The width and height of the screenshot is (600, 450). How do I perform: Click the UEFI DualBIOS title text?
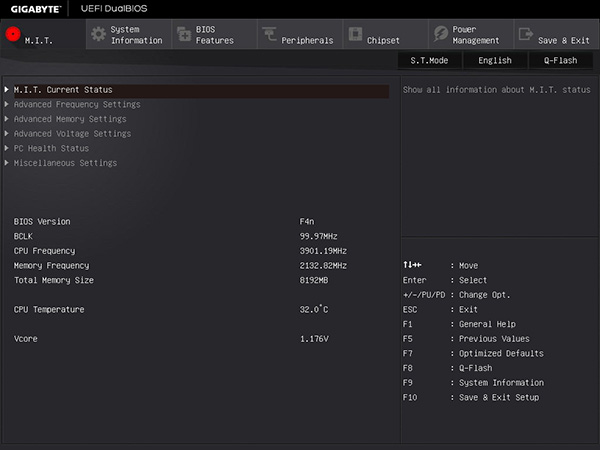114,8
